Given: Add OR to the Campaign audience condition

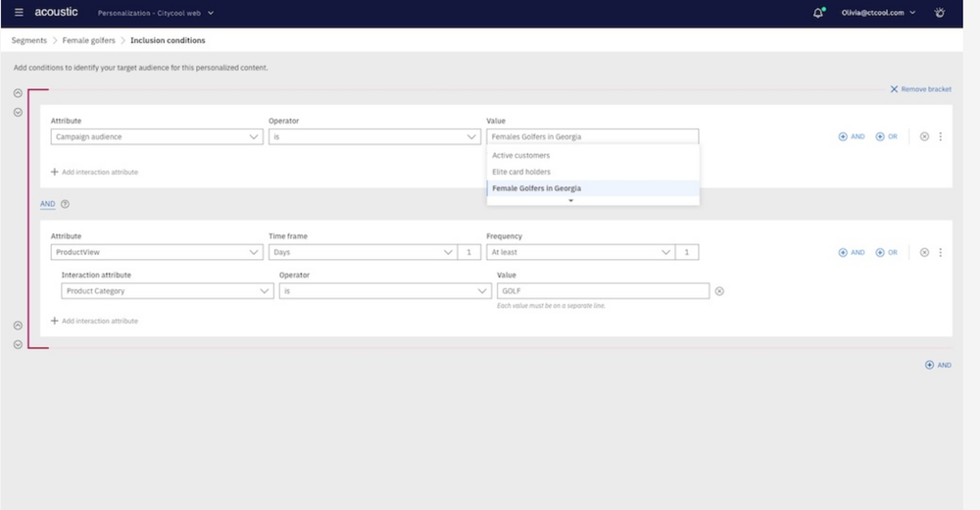Looking at the screenshot, I should click(886, 136).
